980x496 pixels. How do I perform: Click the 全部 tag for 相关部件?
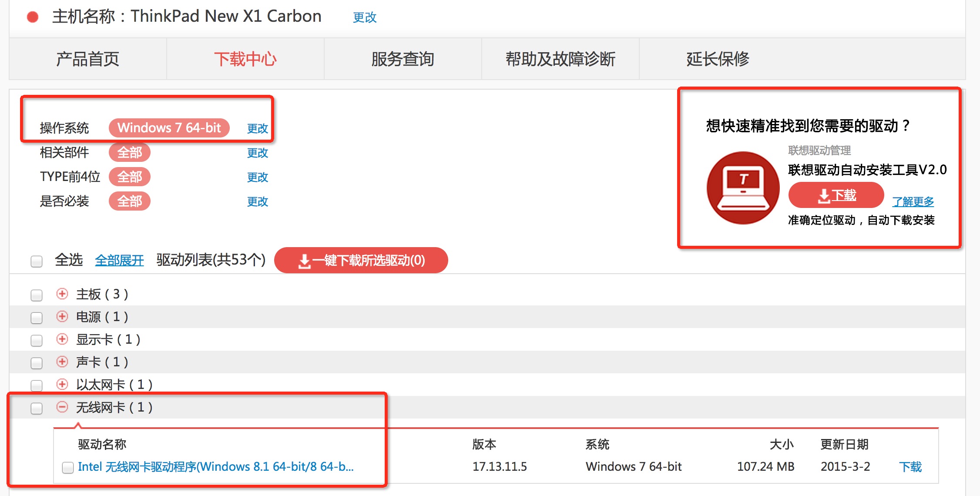(x=130, y=152)
